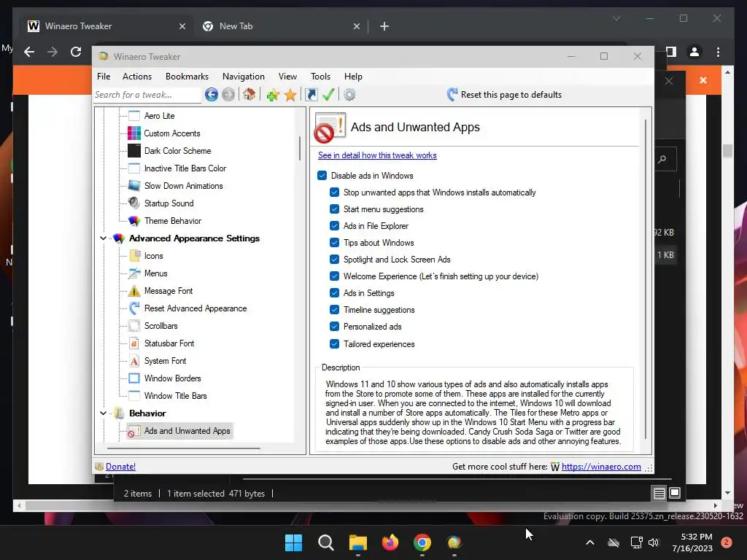The image size is (747, 560).
Task: Toggle Welcome Experience checkbox
Action: pyautogui.click(x=334, y=276)
